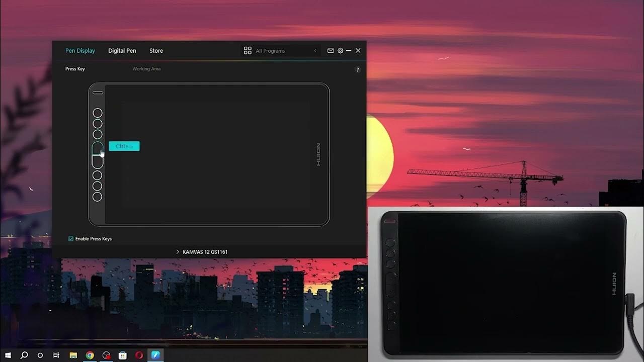Open Opera browser from the taskbar
The image size is (644, 362).
139,355
